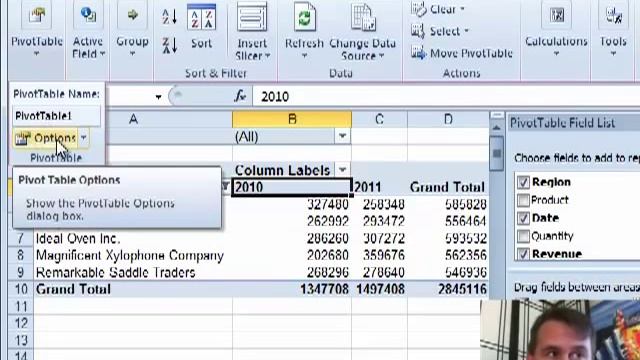Select column D header
The image size is (640, 360).
tap(448, 119)
